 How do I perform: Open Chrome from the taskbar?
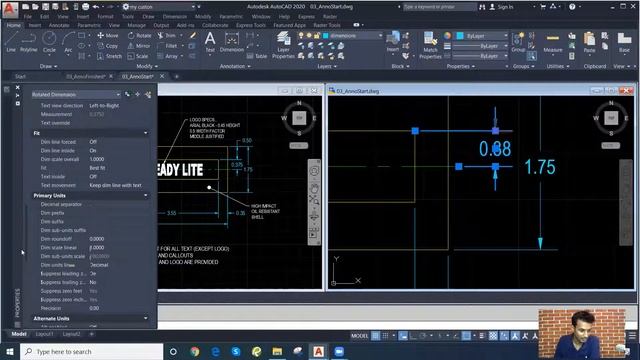[x=195, y=351]
